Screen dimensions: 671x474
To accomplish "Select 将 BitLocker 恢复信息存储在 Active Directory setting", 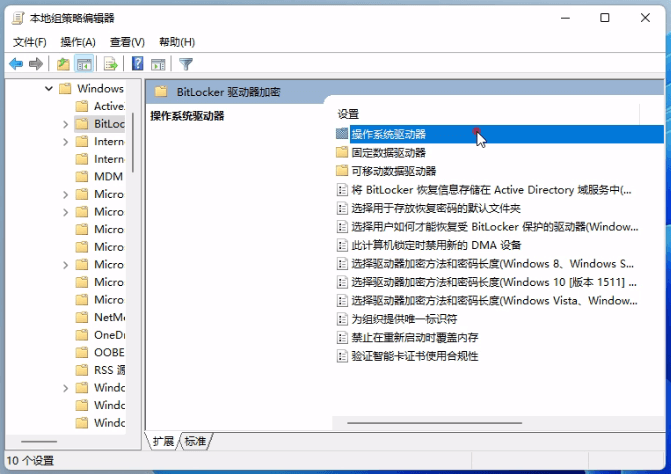I will (491, 190).
